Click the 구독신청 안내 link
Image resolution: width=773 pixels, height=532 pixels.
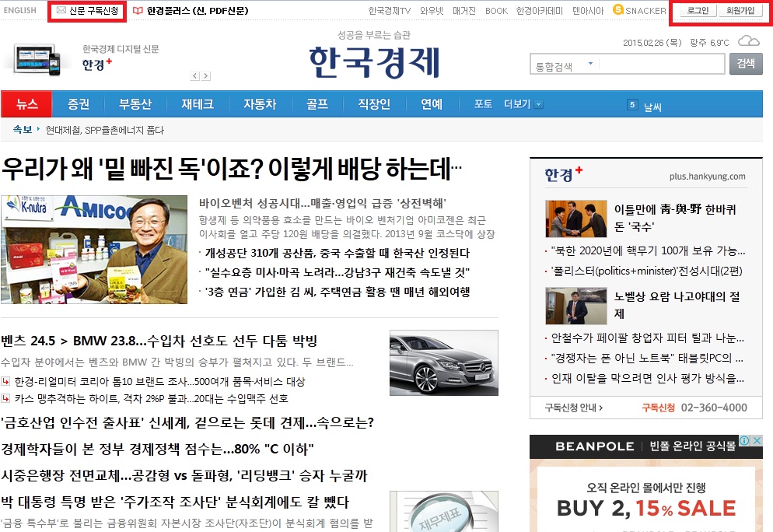[573, 408]
